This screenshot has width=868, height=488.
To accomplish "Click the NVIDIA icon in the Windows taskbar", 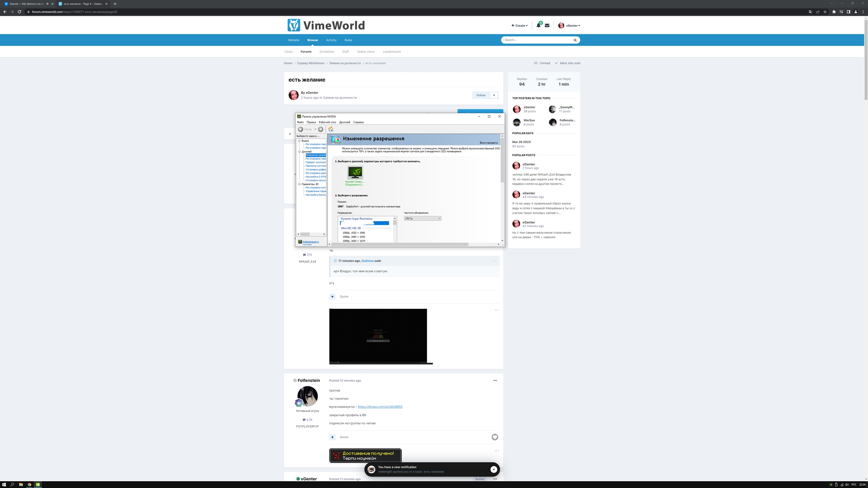I will pos(38,485).
